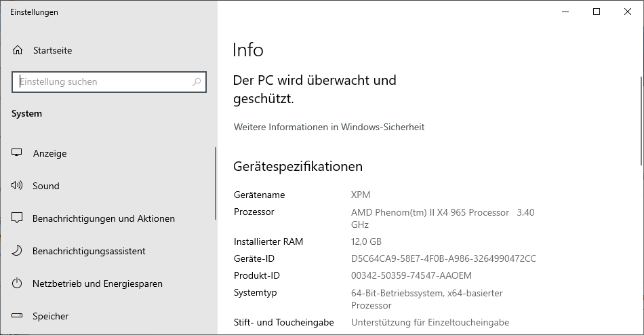Click the Systemtyp value 64-Bit-Betriebssystem
Viewport: 644px width, 335px height.
pyautogui.click(x=427, y=299)
